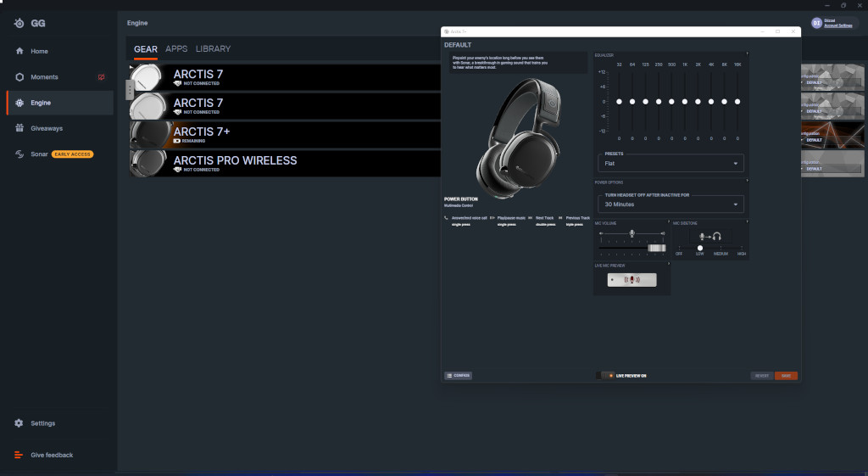Click the mic-to-headphones sidetone icon
868x476 pixels.
[x=709, y=237]
